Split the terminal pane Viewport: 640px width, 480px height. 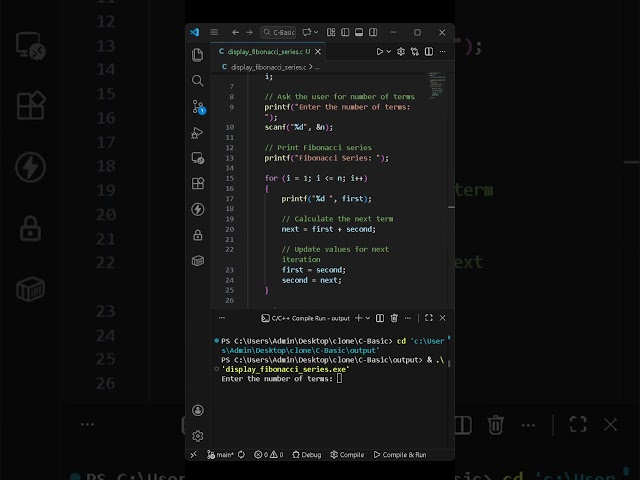380,318
